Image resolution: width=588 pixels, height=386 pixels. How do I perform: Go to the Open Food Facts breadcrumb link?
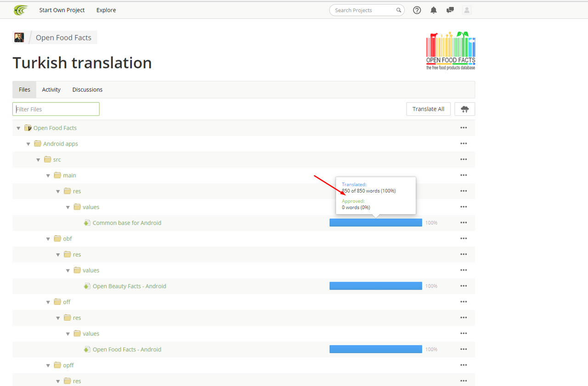coord(63,38)
